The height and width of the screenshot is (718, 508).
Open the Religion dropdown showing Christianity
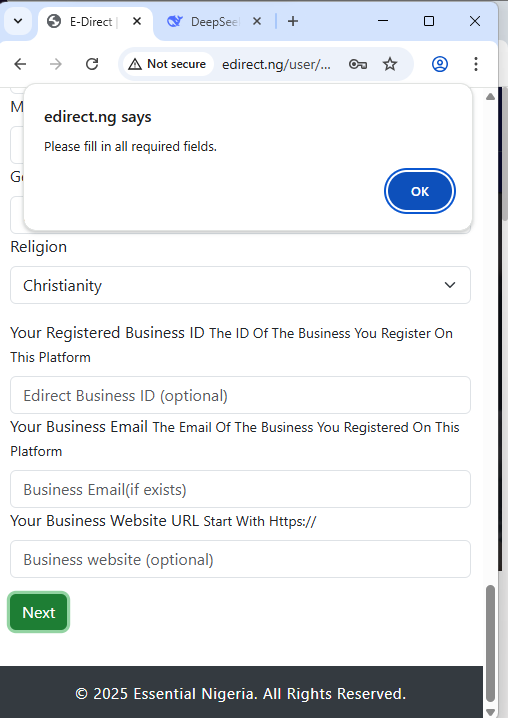[240, 285]
